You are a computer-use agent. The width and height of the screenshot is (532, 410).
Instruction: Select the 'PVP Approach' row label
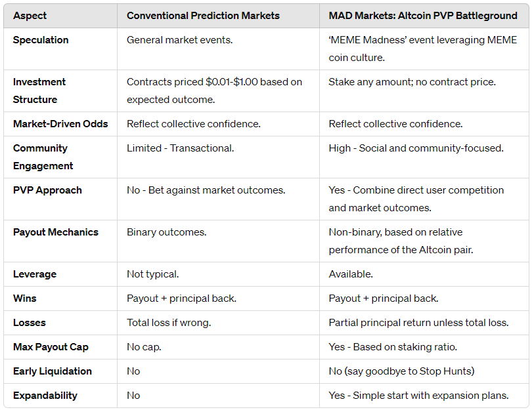pos(47,190)
